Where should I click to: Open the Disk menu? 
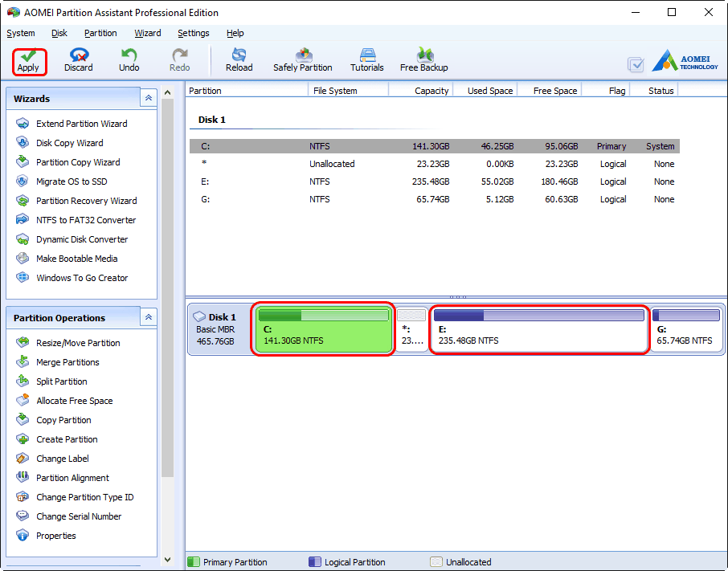[x=59, y=33]
